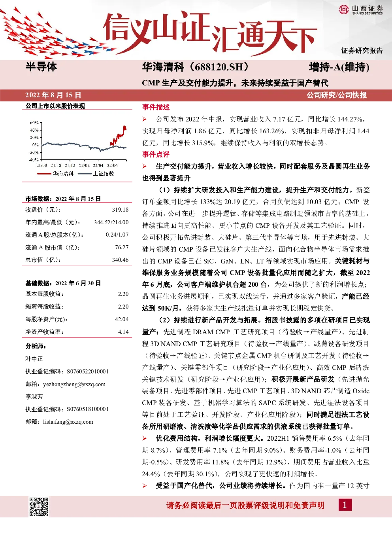The height and width of the screenshot is (555, 392).
Task: Select the 事件描述 section heading
Action: coord(156,107)
